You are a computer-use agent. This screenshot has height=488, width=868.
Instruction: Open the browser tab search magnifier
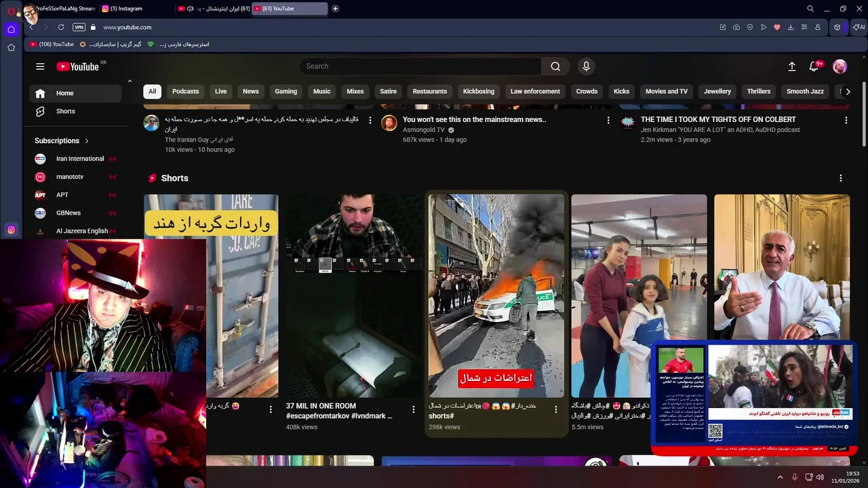point(810,9)
